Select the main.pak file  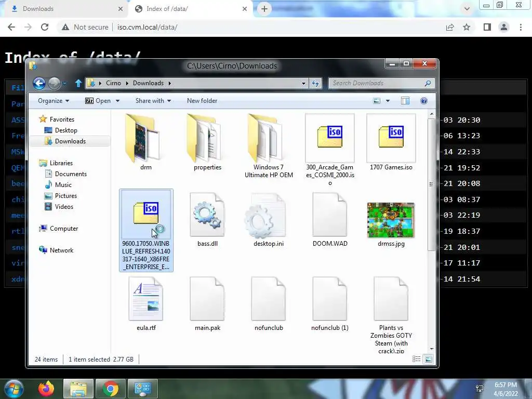click(x=207, y=304)
